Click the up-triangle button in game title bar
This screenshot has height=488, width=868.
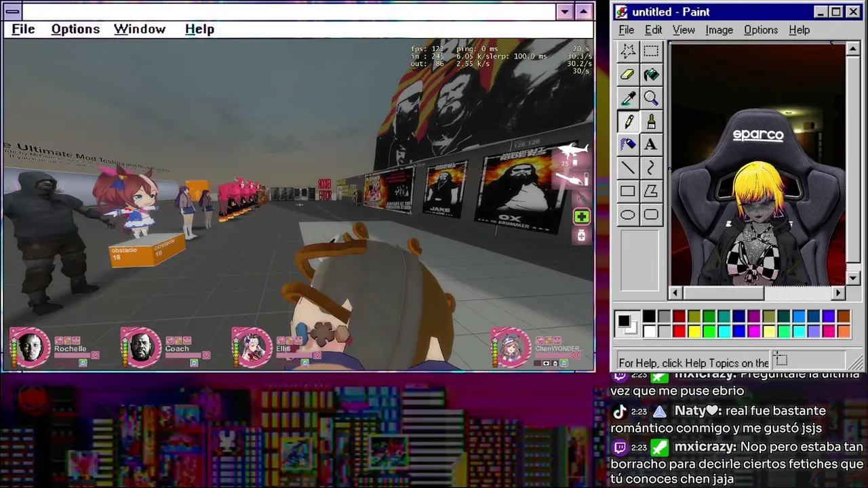coord(584,12)
